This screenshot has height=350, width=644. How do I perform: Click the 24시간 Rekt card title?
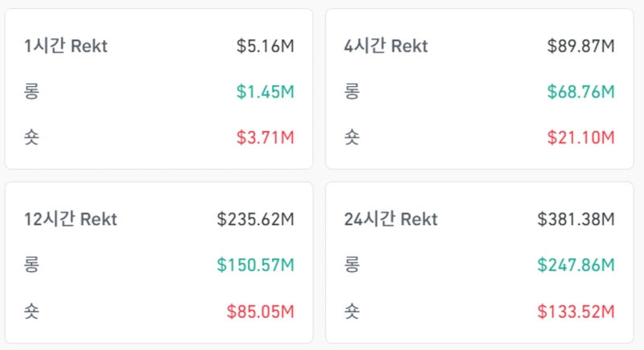390,219
